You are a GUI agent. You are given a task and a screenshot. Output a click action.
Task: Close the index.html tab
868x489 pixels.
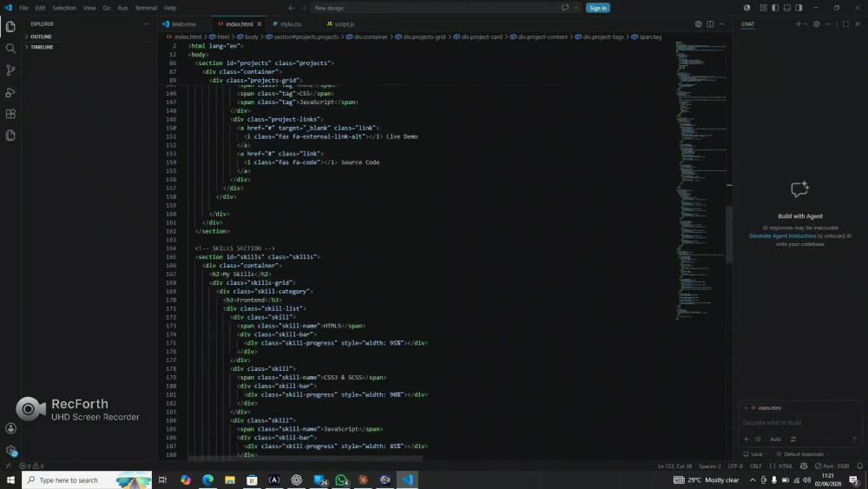tap(259, 23)
